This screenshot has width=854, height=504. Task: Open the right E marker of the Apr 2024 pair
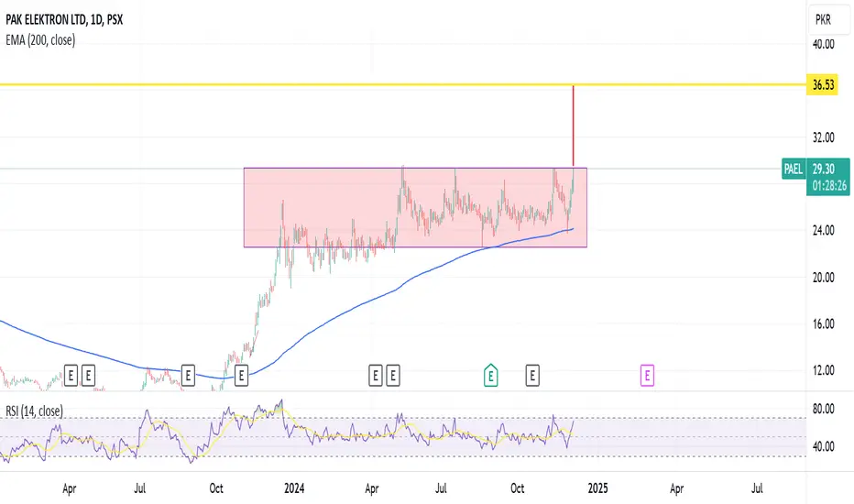(393, 376)
